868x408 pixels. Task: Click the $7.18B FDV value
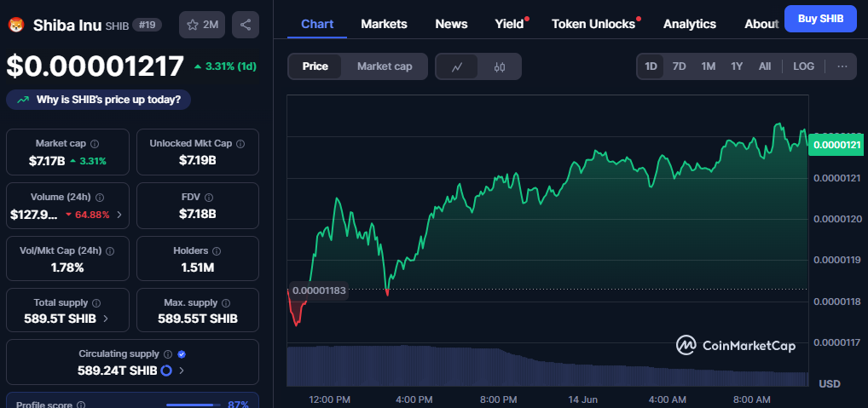click(198, 214)
